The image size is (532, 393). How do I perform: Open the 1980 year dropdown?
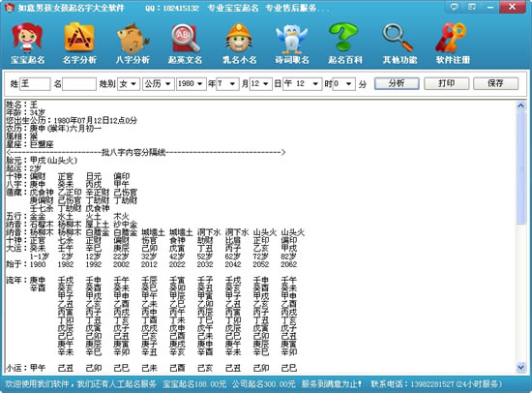(x=192, y=83)
